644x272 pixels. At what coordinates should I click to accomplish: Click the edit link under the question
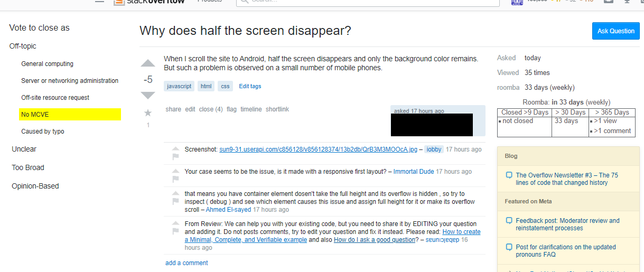point(190,109)
